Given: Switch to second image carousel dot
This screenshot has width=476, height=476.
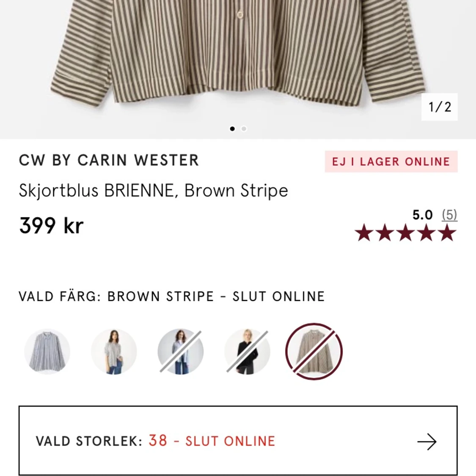Looking at the screenshot, I should 244,129.
